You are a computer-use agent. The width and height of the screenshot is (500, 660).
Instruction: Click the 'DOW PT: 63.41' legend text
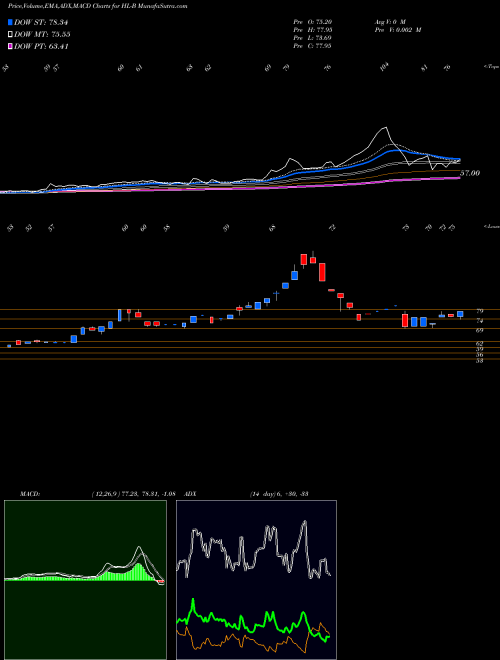41,46
